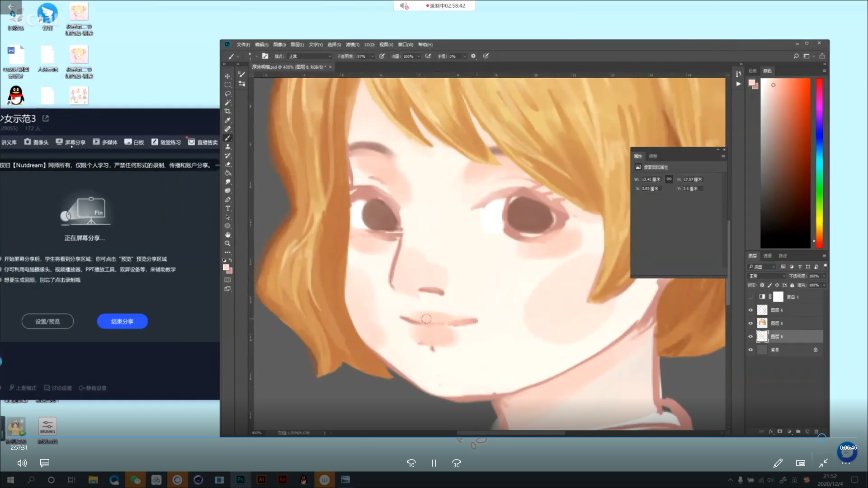Select the Healing Brush tool

coord(227,129)
